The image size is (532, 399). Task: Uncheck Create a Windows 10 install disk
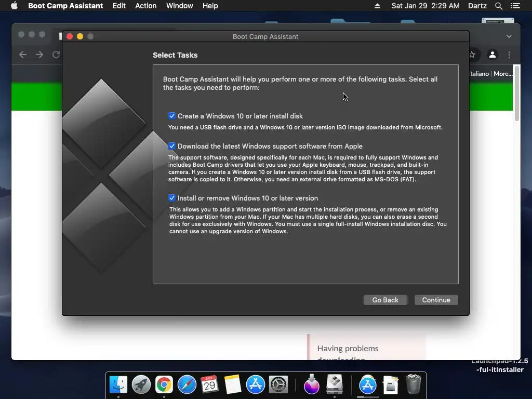pyautogui.click(x=171, y=116)
